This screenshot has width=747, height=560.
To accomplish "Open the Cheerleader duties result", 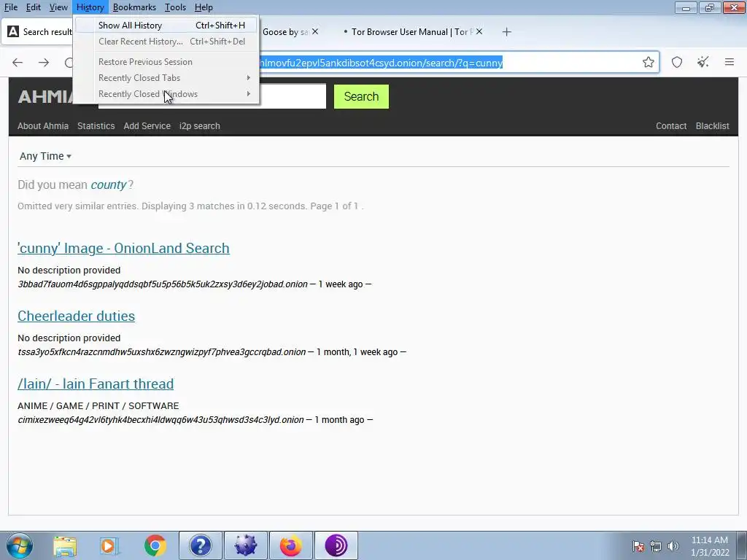I will [76, 316].
